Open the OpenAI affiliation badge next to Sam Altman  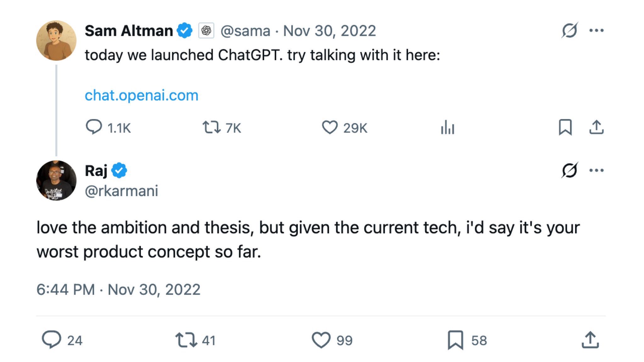(x=206, y=31)
